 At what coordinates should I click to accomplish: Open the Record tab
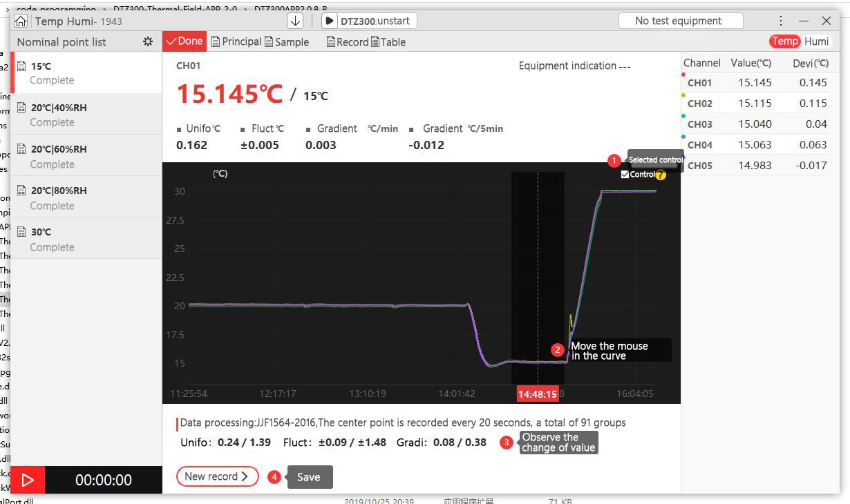click(x=347, y=42)
